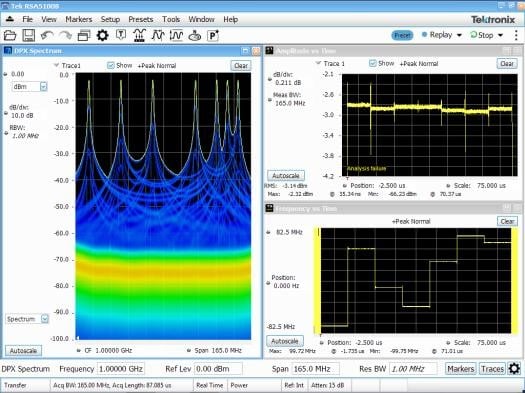Select the Meas BW 165.0 MHz value

pos(290,103)
